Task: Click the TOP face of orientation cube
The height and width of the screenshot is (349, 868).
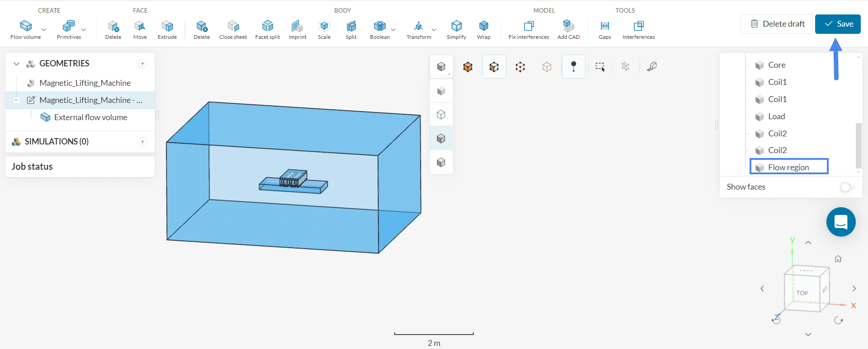Action: [802, 293]
